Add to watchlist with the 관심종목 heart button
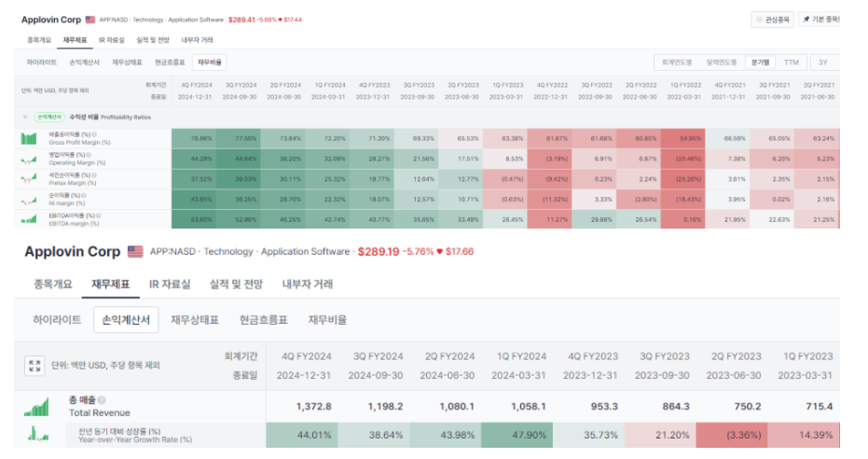868x459 pixels. click(773, 20)
